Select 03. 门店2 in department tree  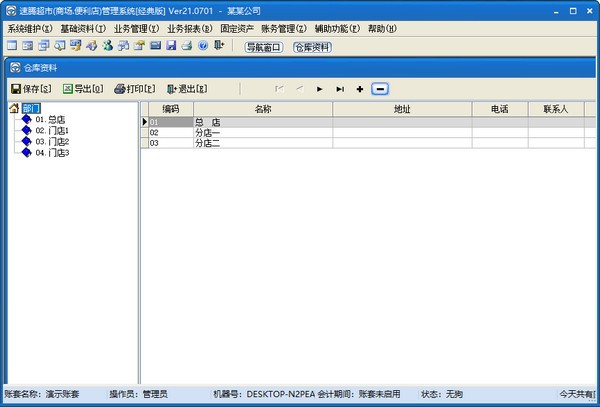coord(52,142)
